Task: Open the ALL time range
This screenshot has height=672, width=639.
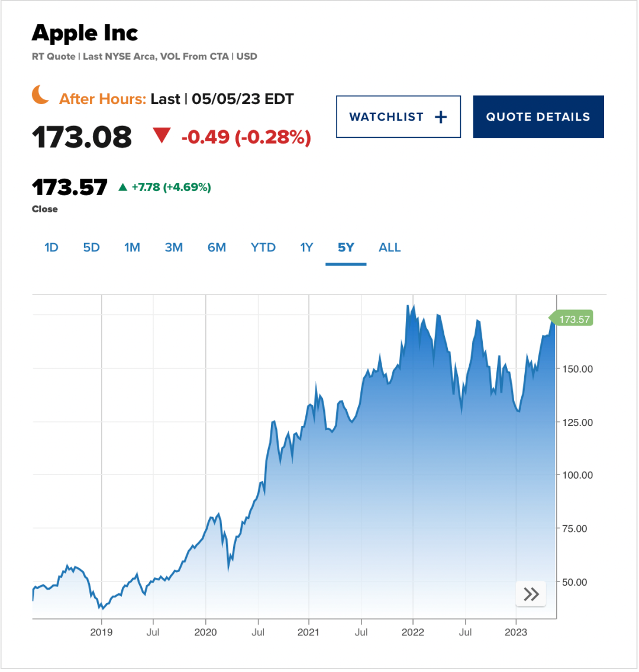Action: coord(389,248)
